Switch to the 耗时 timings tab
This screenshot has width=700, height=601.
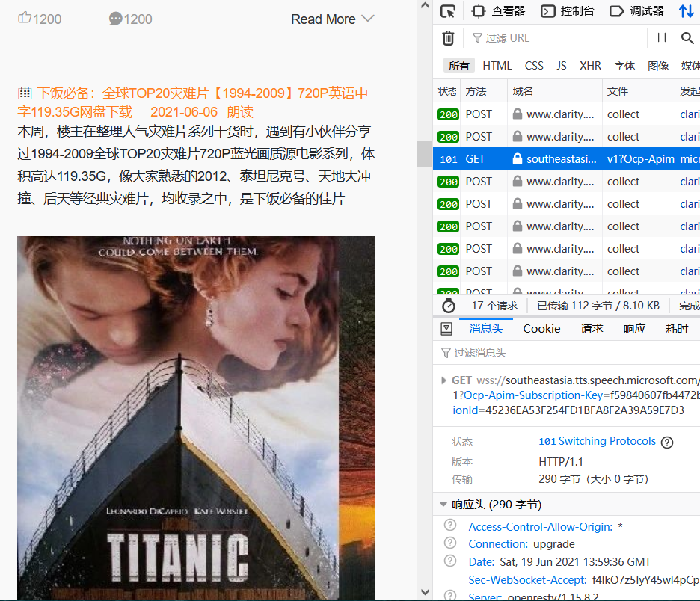(x=677, y=329)
